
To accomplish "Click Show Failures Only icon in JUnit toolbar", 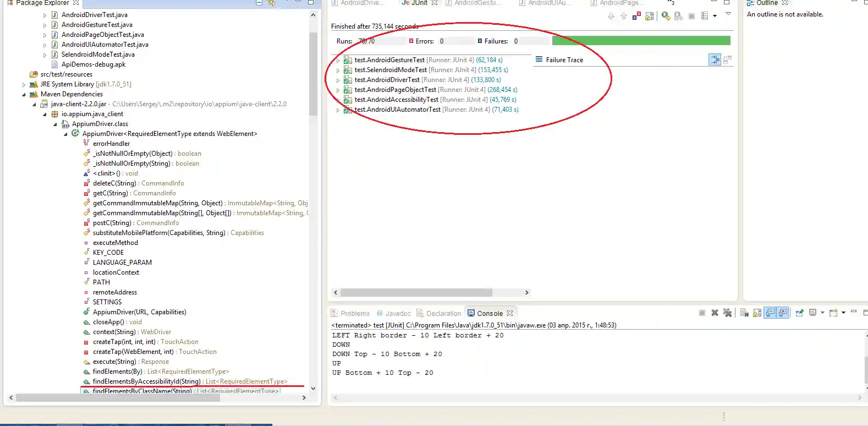I will [x=636, y=16].
